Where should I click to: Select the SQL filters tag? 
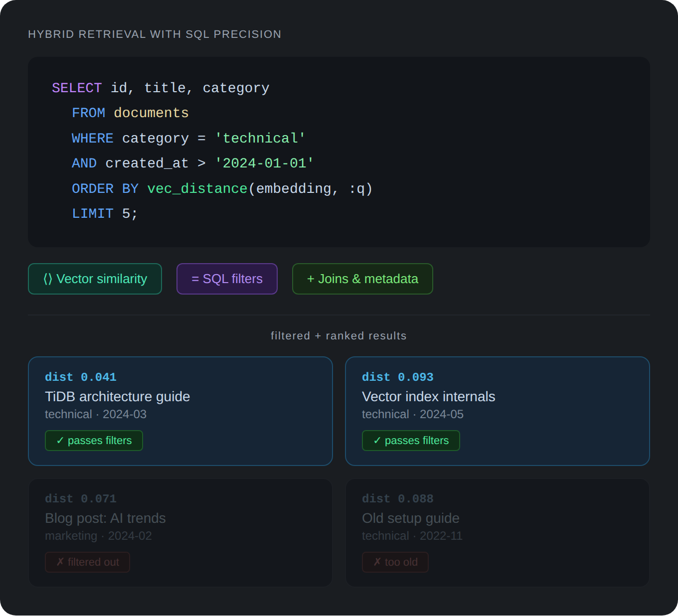(227, 279)
